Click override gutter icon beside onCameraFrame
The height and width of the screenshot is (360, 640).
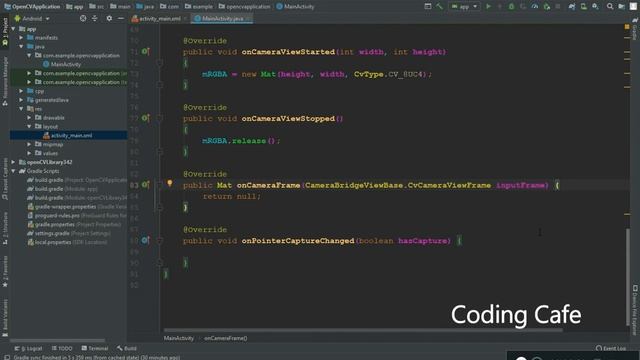[145, 185]
